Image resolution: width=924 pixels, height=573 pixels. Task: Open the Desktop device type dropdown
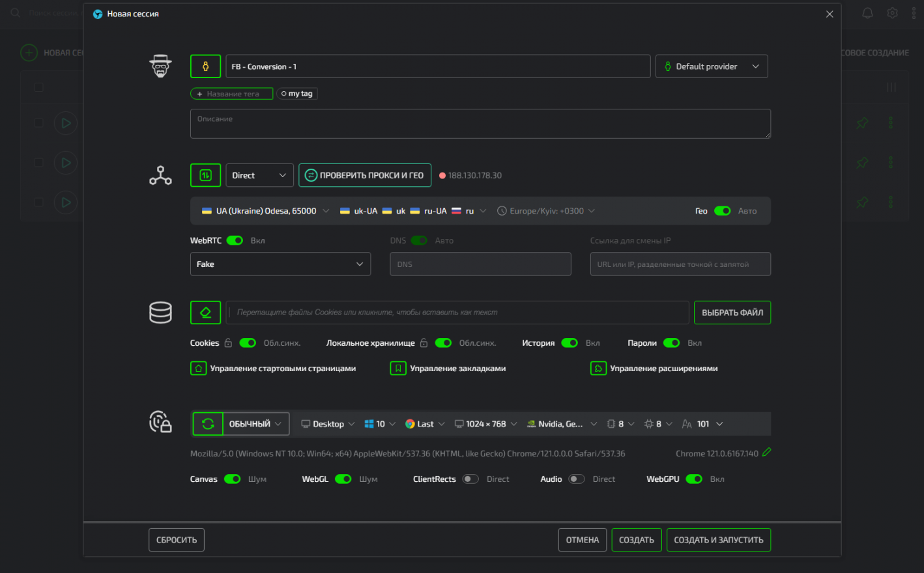pyautogui.click(x=328, y=424)
